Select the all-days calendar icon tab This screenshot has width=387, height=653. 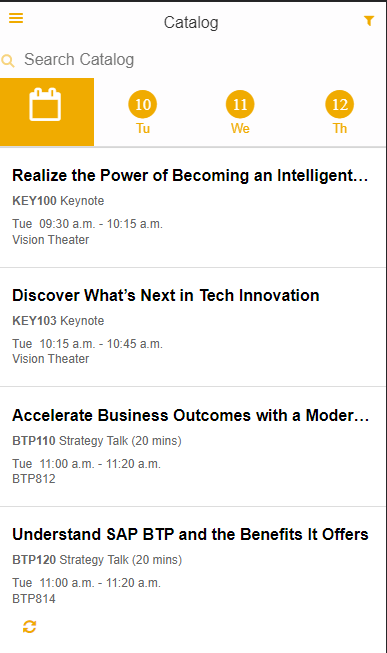47,112
